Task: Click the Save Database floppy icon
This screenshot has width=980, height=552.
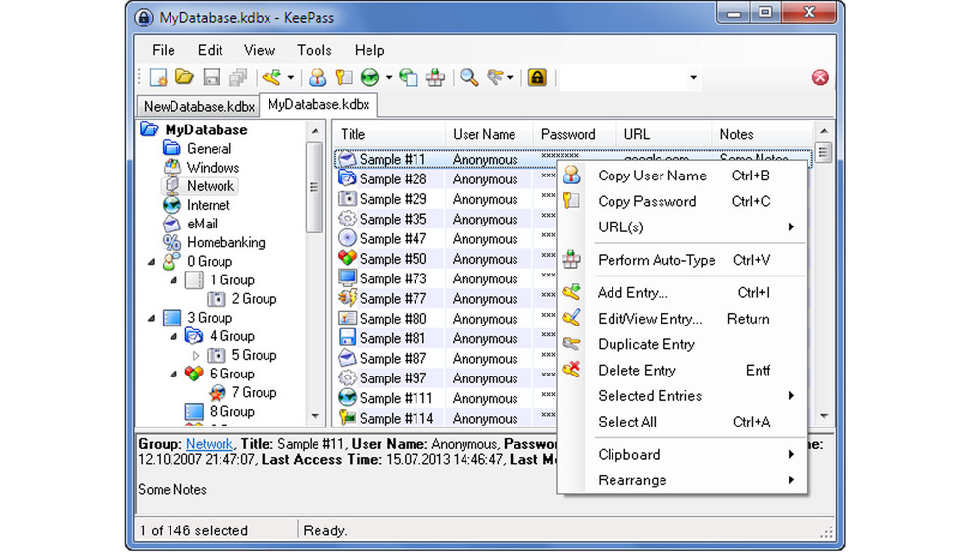Action: [x=211, y=77]
